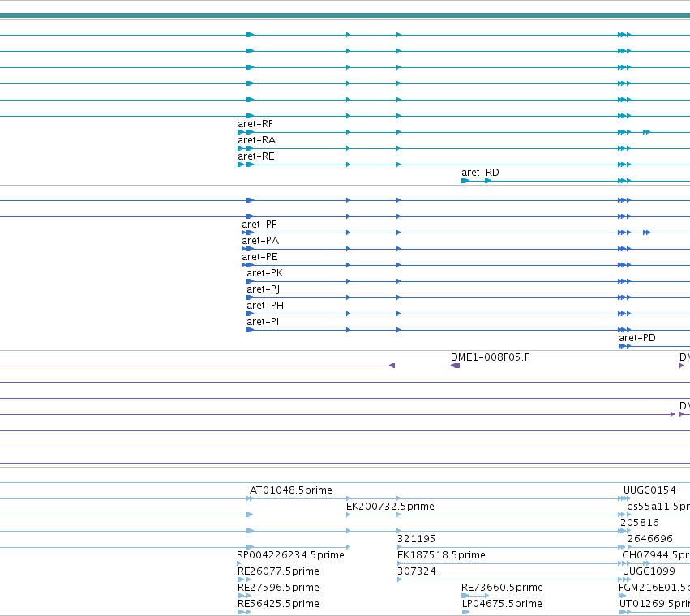Select the aret-PH protein label
690x616 pixels.
pyautogui.click(x=265, y=306)
